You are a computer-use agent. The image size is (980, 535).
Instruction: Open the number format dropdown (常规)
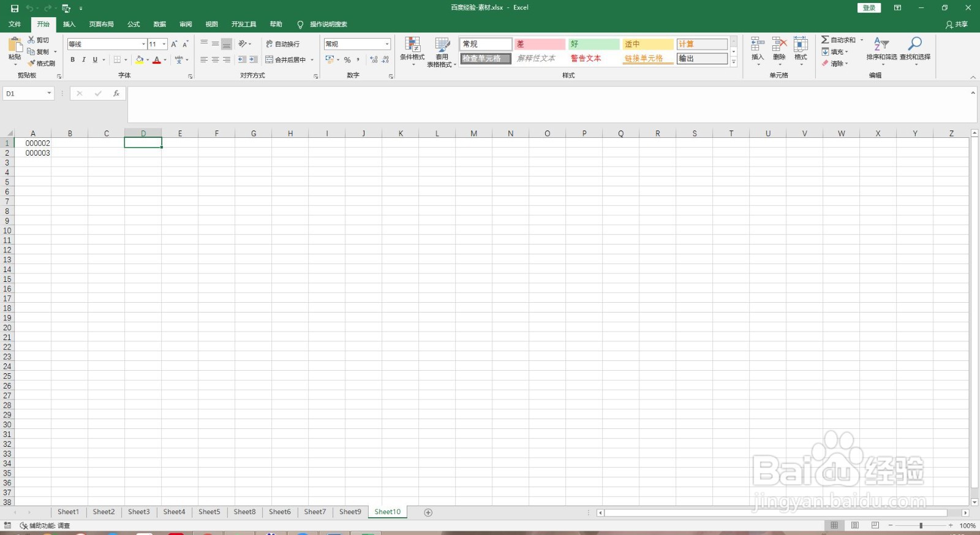[x=387, y=44]
